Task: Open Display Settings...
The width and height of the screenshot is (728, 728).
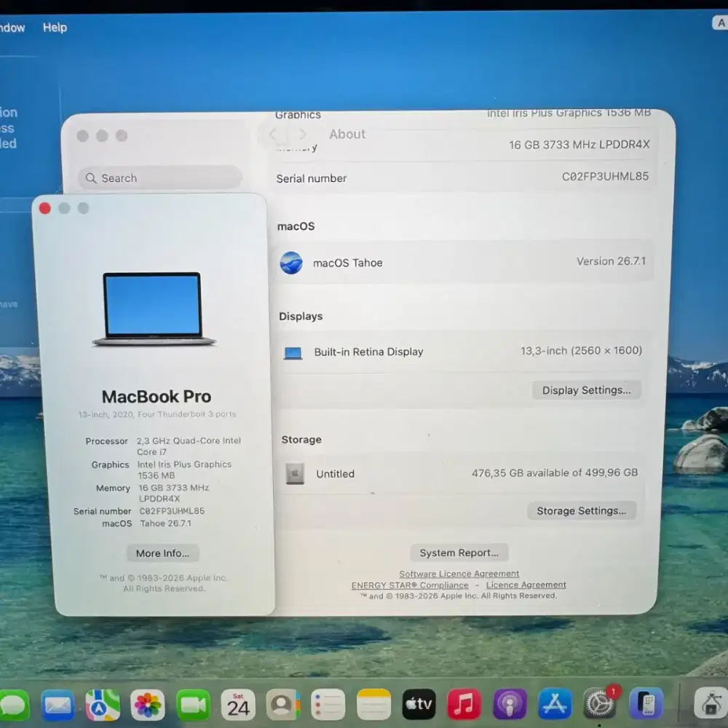Action: 586,390
